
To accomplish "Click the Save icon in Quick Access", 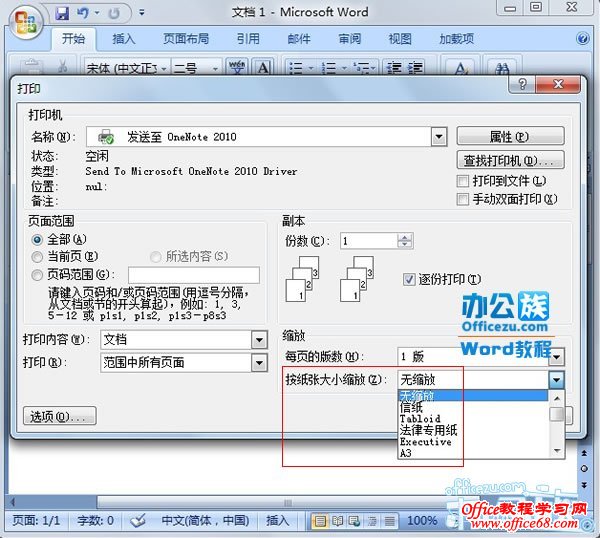I will coord(61,13).
